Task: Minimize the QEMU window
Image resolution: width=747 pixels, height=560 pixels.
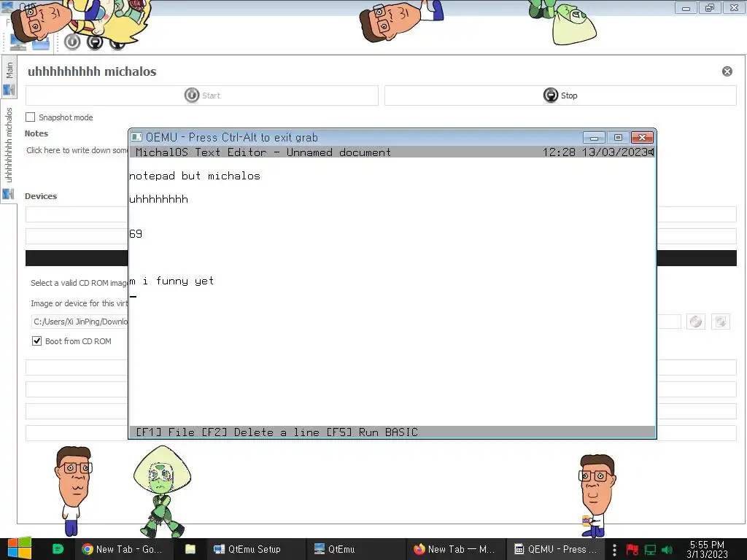Action: pos(594,138)
